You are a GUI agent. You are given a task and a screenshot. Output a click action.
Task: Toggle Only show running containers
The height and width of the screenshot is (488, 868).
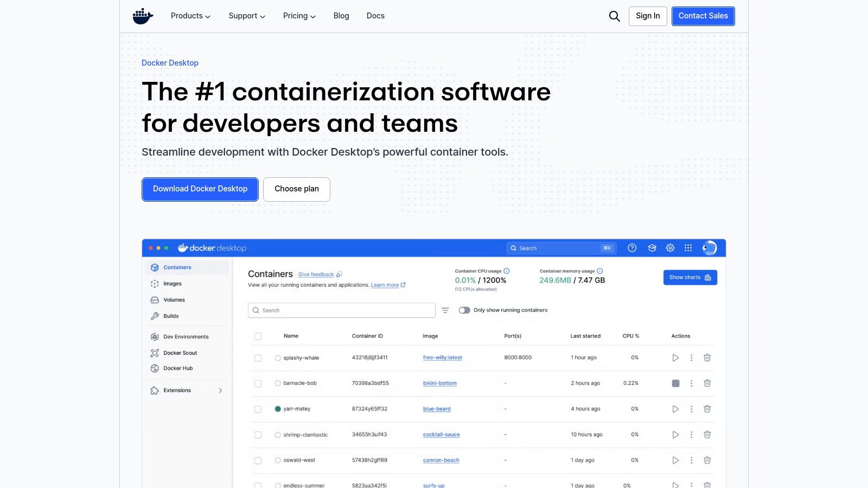click(464, 310)
